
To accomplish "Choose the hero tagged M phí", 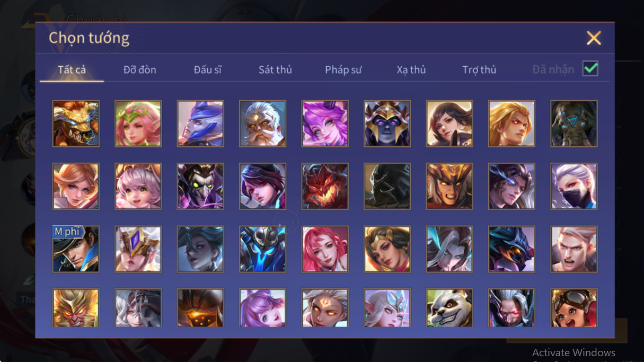I will coord(76,249).
